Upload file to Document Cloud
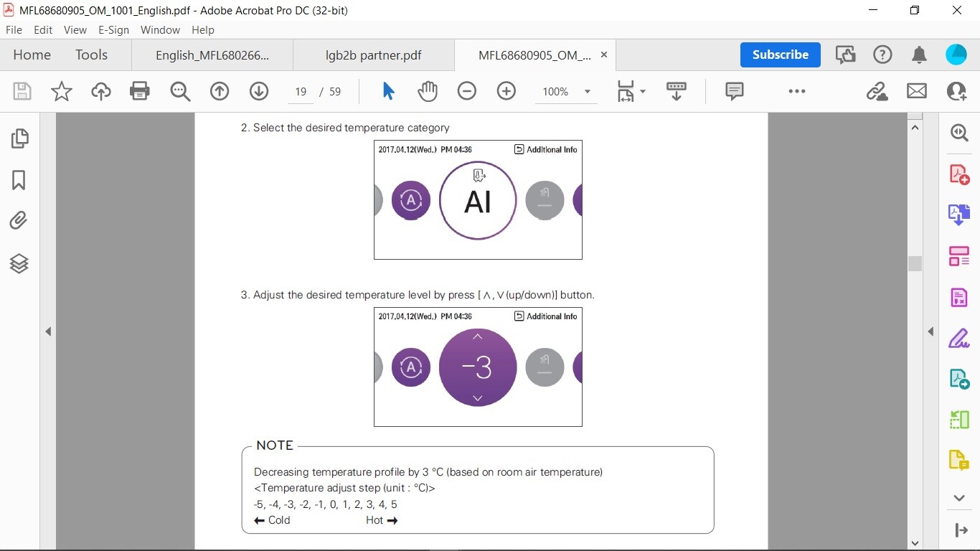The width and height of the screenshot is (980, 551). pyautogui.click(x=101, y=91)
